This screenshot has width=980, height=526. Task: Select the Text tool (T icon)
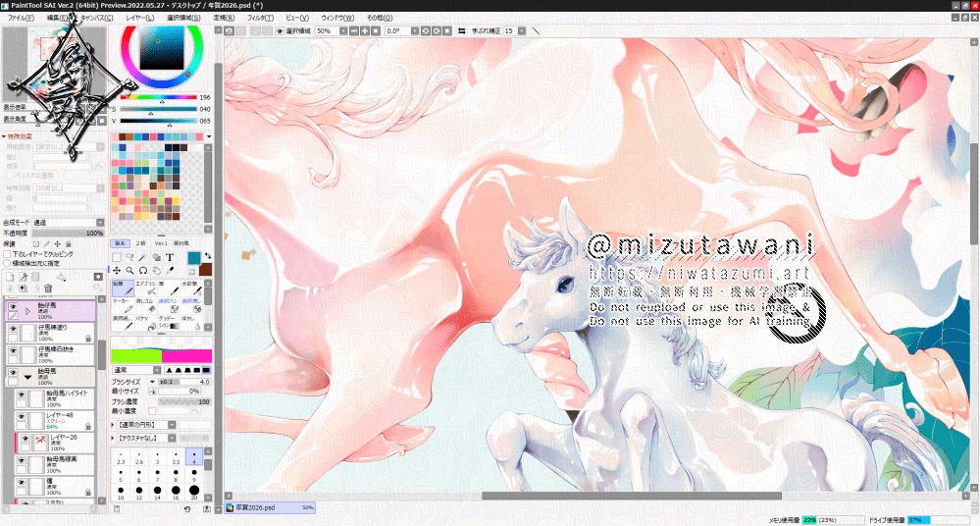(x=169, y=257)
